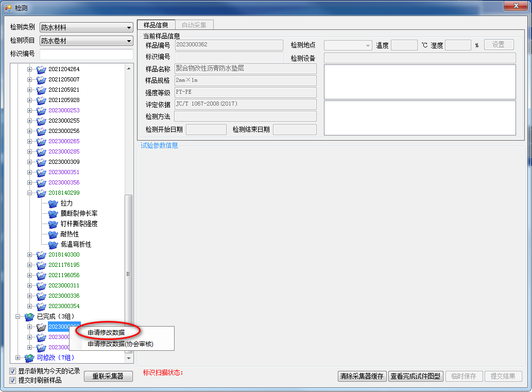Click the folder icon for sample 2018140299
532x392 pixels.
click(41, 193)
